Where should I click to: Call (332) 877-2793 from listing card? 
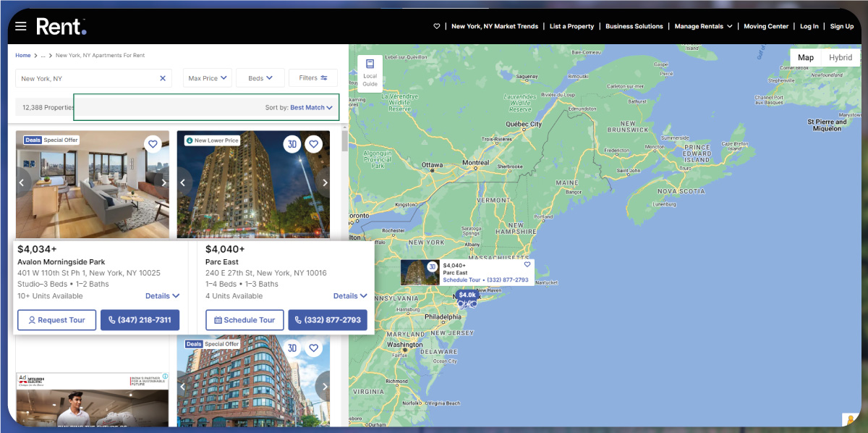pyautogui.click(x=328, y=320)
